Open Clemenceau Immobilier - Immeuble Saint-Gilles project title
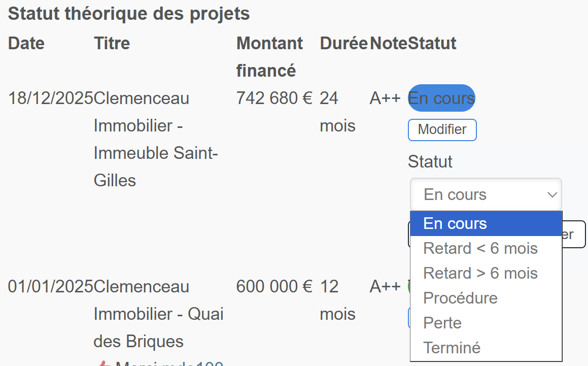Screen dimensions: 588x366 pyautogui.click(x=156, y=139)
